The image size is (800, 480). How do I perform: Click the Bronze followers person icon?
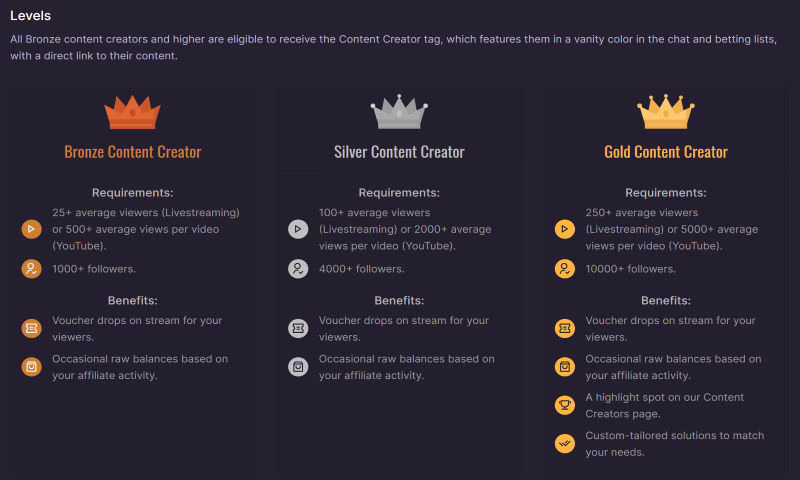pyautogui.click(x=32, y=268)
